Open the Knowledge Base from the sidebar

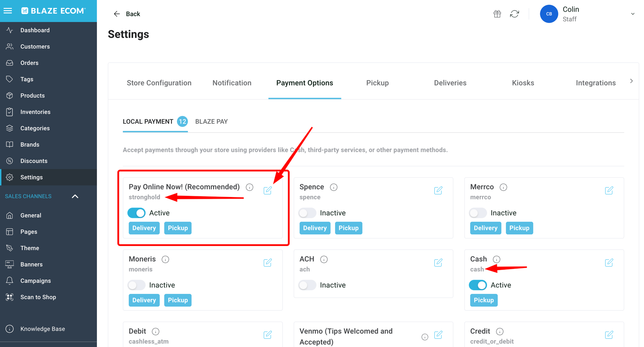coord(42,329)
